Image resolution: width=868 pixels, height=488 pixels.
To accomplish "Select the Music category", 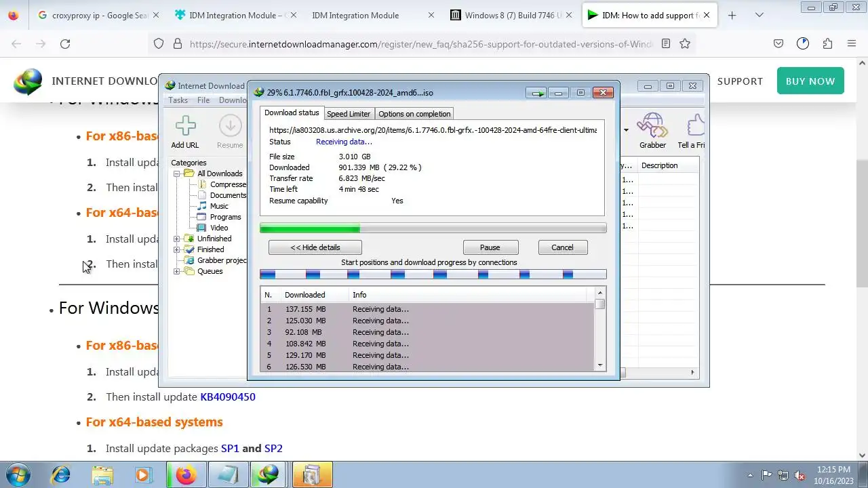I will pyautogui.click(x=219, y=206).
